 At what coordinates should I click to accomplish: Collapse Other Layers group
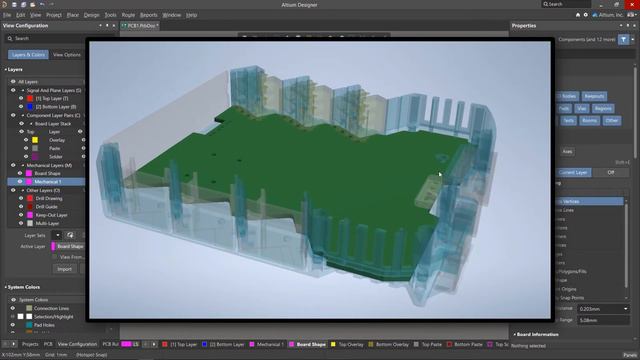coord(23,190)
